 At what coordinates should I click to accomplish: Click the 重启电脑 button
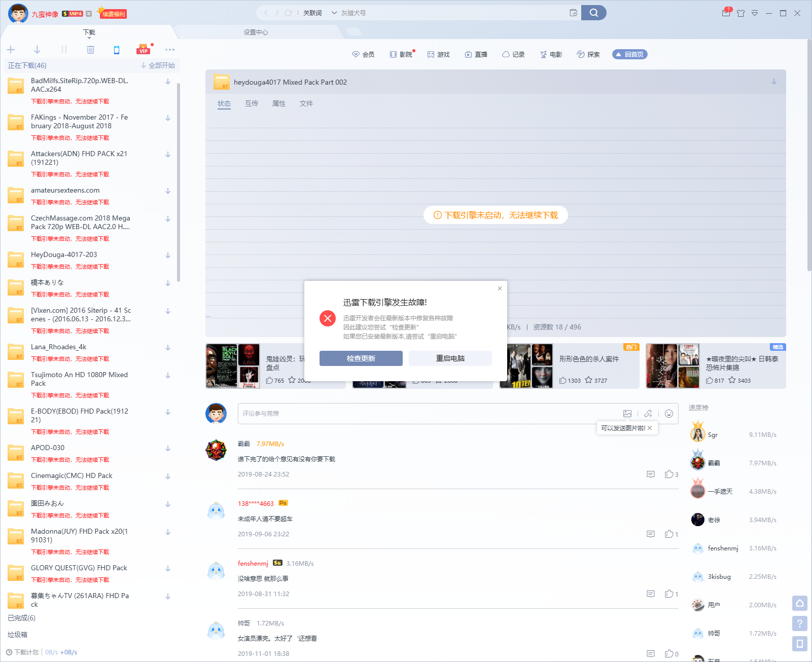[x=450, y=358]
